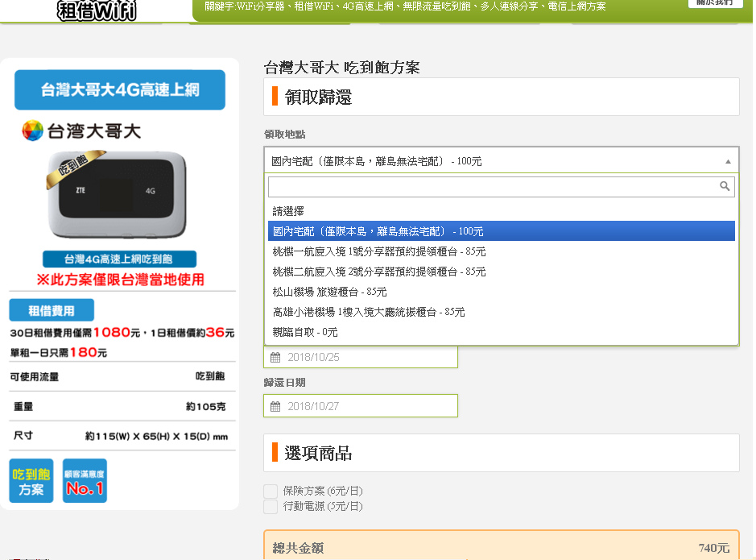This screenshot has height=560, width=756.
Task: Click the 約105克 weight value
Action: pyautogui.click(x=206, y=407)
